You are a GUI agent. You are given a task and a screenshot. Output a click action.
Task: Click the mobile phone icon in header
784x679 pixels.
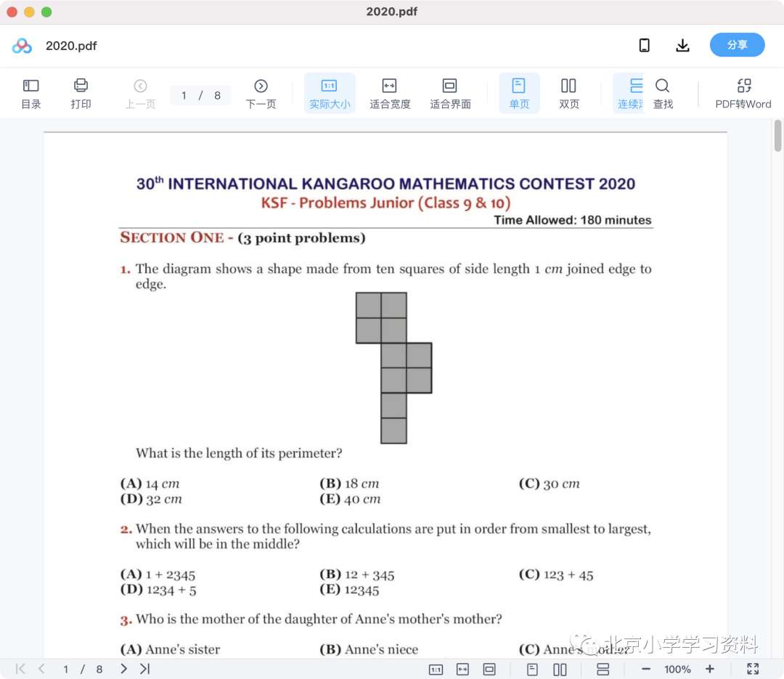point(644,46)
